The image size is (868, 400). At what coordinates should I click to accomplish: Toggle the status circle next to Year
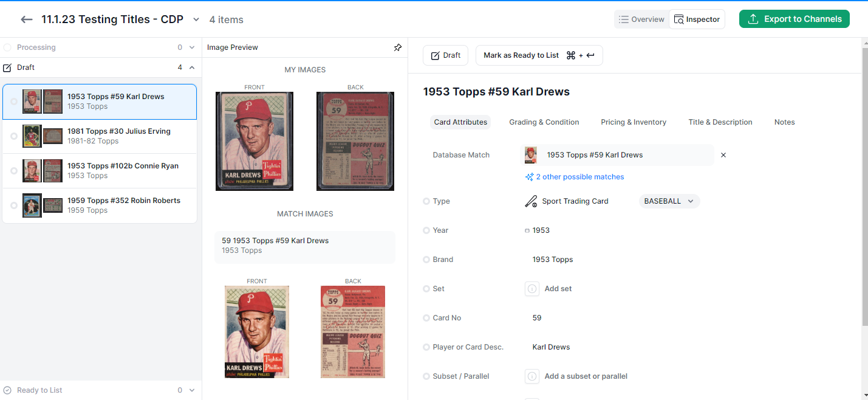[x=426, y=230]
